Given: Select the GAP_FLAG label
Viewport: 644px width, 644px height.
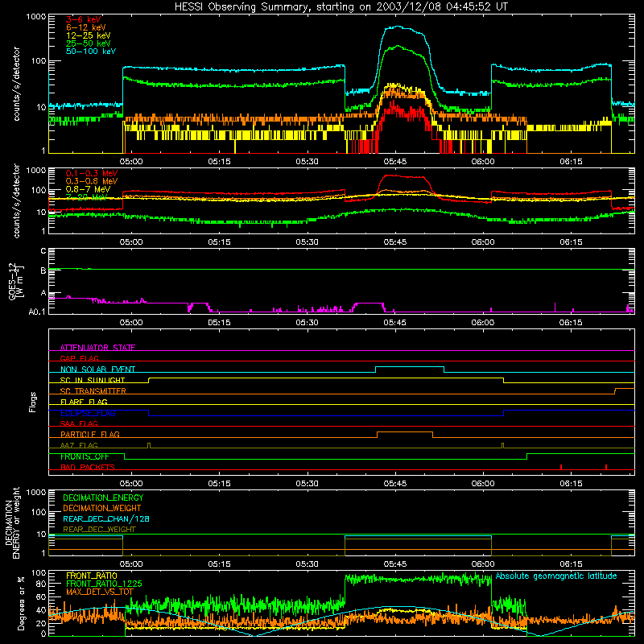Looking at the screenshot, I should pos(79,358).
